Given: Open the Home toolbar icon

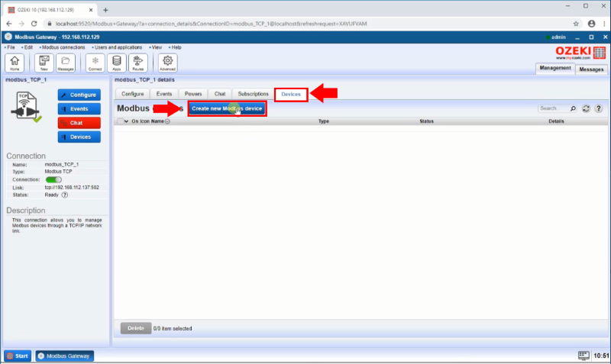Looking at the screenshot, I should 15,63.
